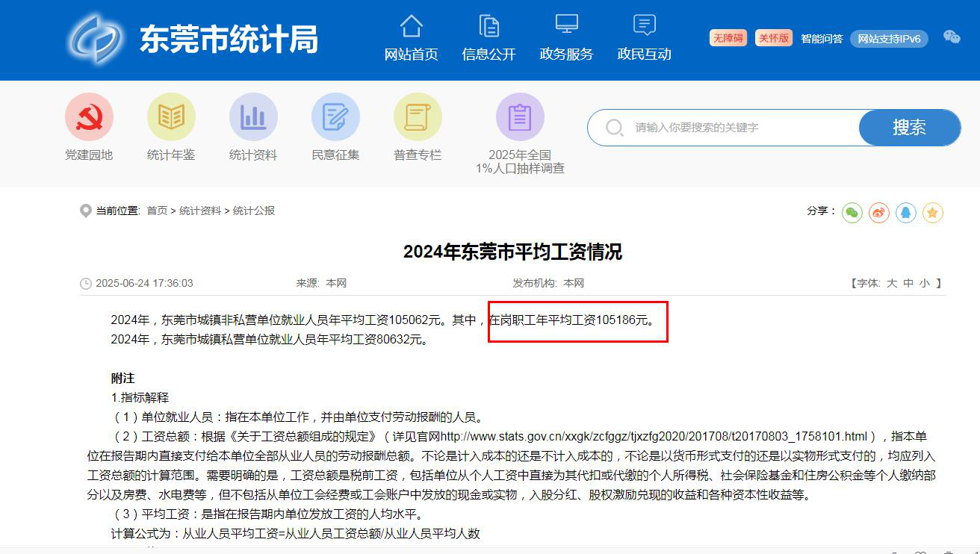980x554 pixels.
Task: Switch to 关怀版 mode
Action: [x=773, y=38]
